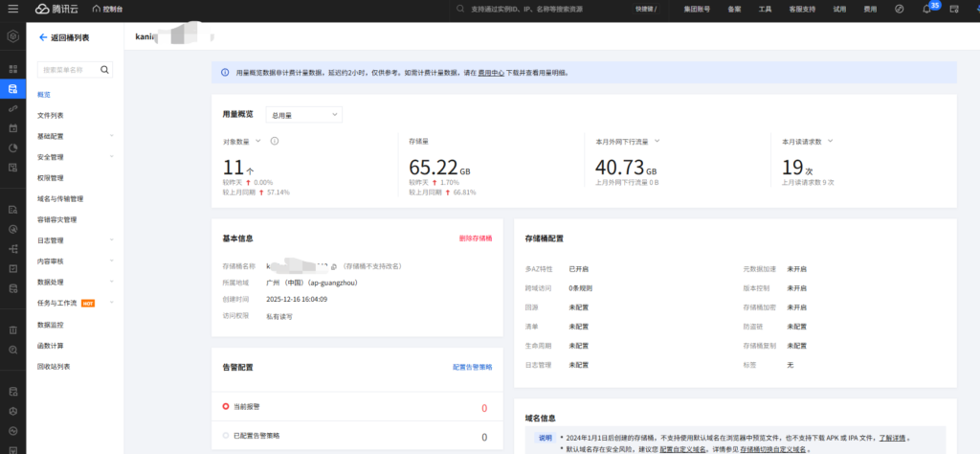Open the hamburger menu at top left

(x=12, y=9)
